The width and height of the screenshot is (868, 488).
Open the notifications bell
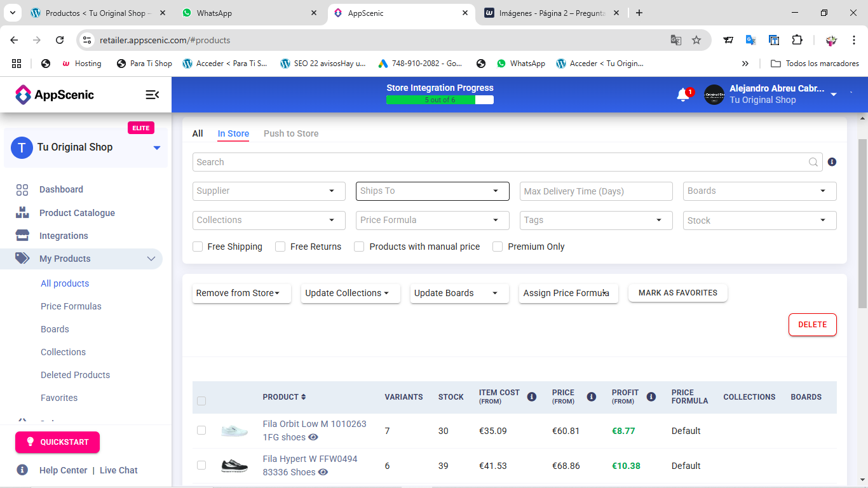point(683,95)
